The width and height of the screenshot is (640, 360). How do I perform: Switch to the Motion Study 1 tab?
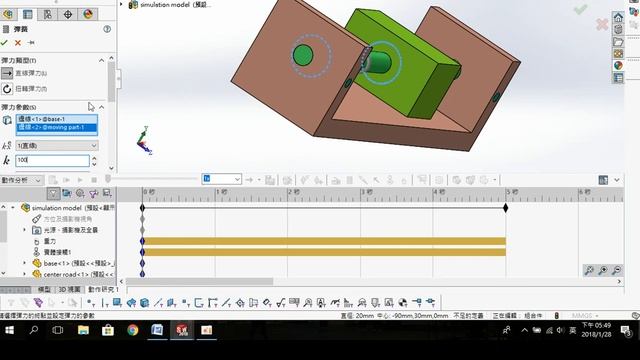104,289
